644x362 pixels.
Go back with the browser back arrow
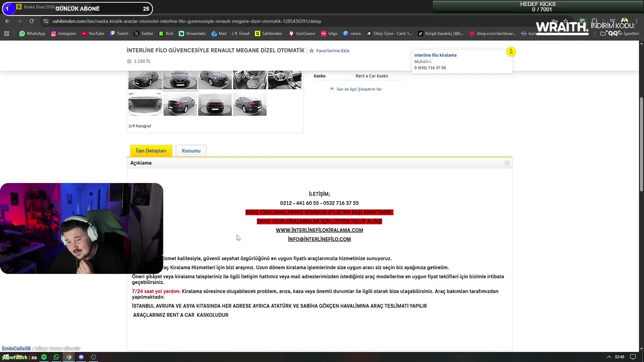coord(7,21)
